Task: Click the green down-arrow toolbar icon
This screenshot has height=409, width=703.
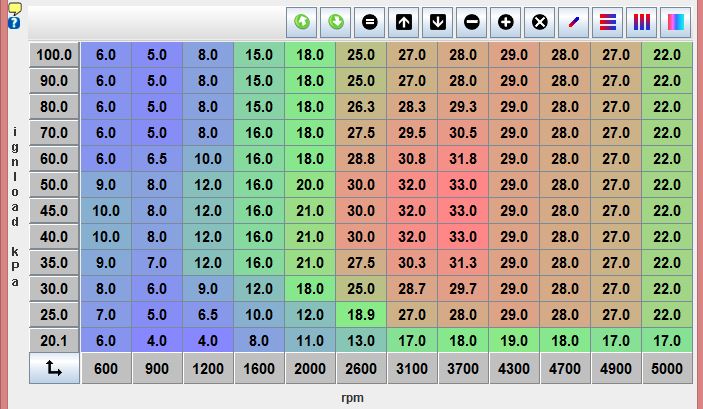Action: 336,21
